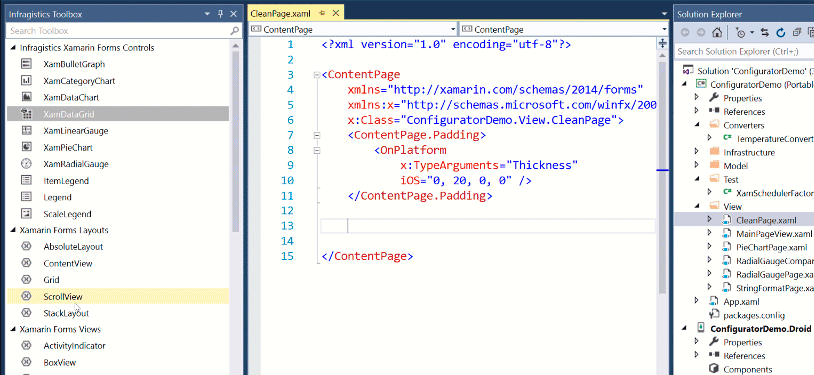This screenshot has width=814, height=375.
Task: Open the packages.config file
Action: [754, 315]
